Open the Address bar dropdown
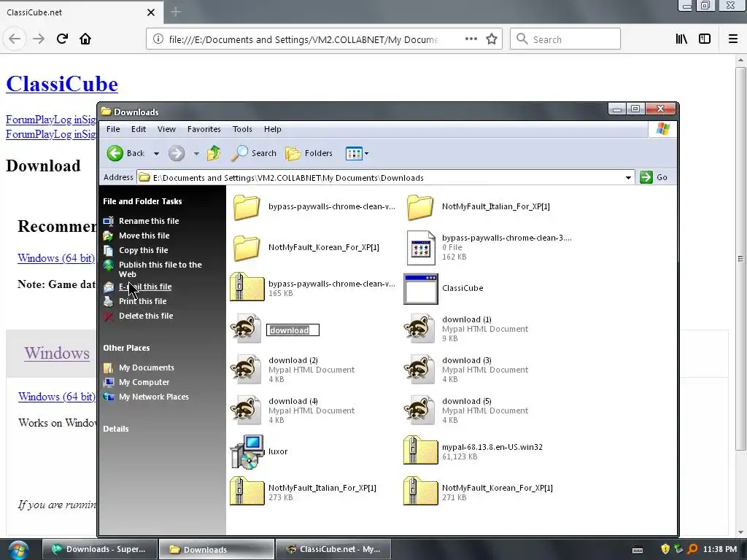The image size is (747, 560). [628, 178]
